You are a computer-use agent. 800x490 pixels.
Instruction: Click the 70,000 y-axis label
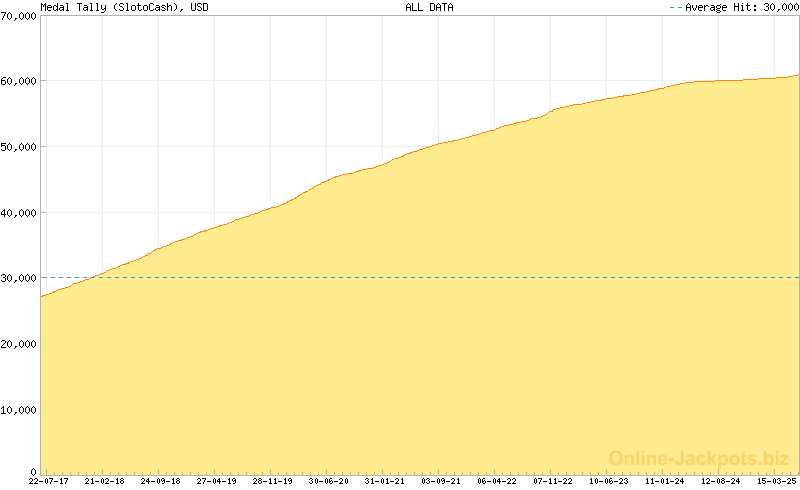(18, 15)
